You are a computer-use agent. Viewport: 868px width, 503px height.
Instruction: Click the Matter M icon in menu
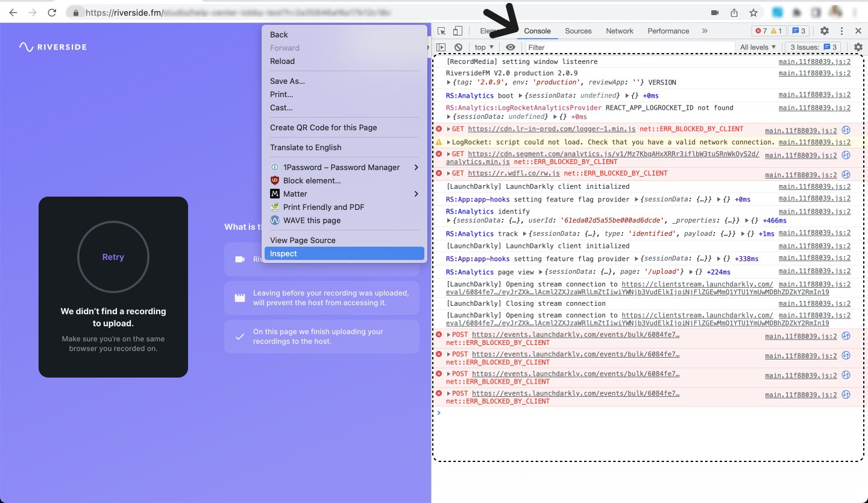pyautogui.click(x=275, y=194)
